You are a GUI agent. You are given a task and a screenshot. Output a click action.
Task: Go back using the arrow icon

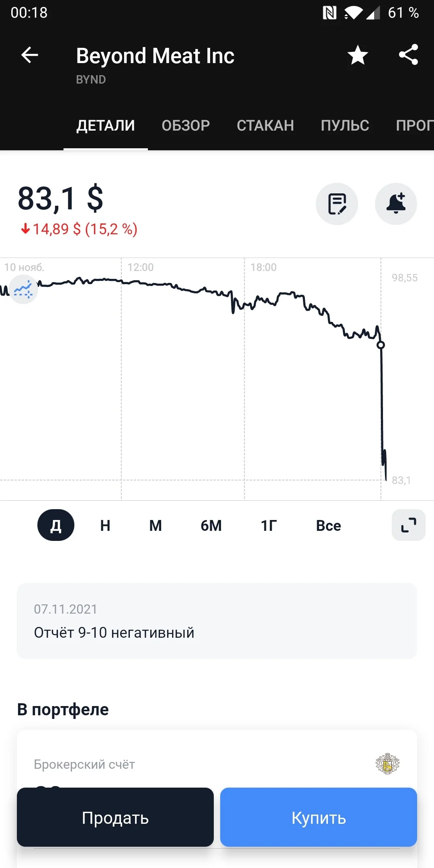pos(29,55)
